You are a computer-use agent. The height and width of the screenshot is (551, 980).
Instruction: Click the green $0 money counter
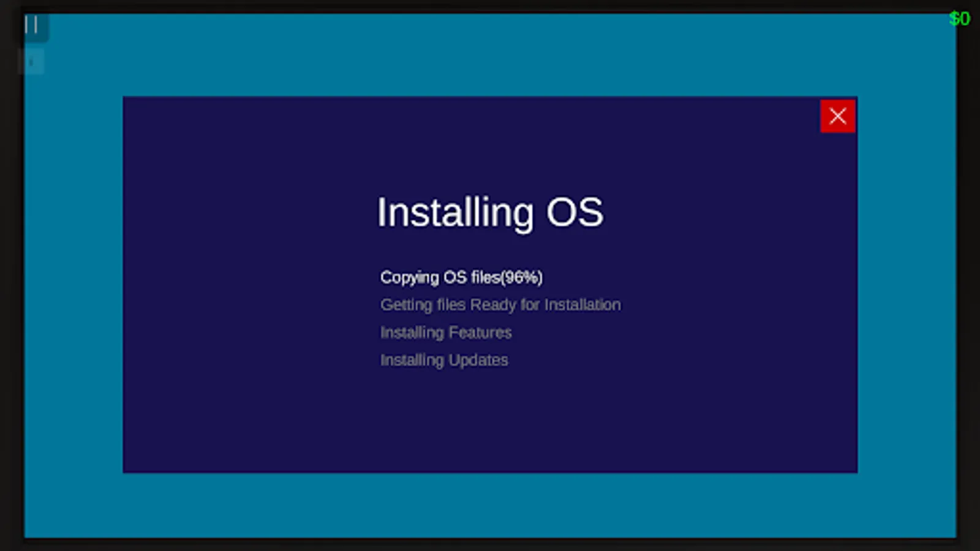(959, 19)
